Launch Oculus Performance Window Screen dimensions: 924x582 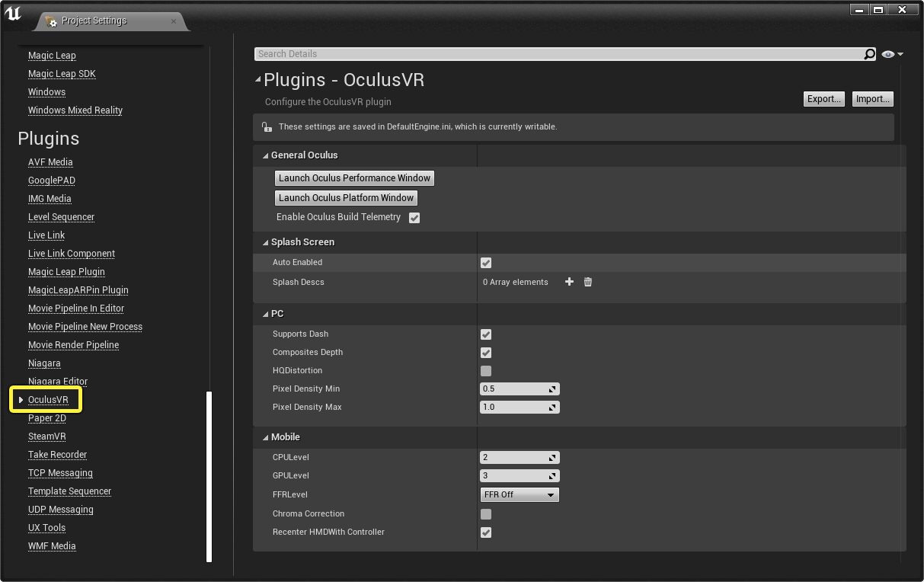(x=354, y=178)
